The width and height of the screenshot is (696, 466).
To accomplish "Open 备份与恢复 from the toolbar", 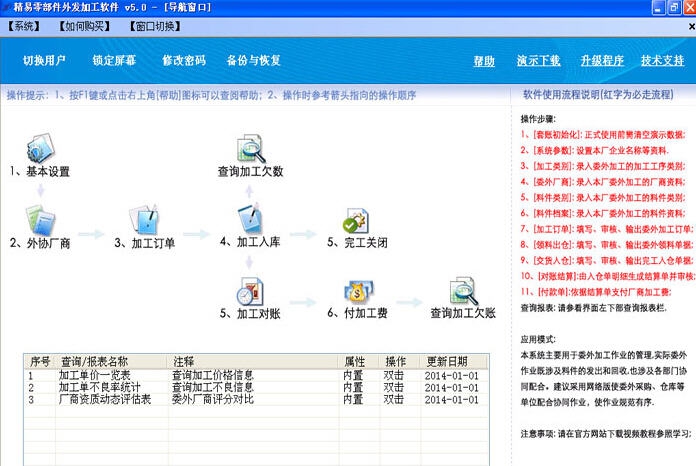I will click(x=253, y=60).
